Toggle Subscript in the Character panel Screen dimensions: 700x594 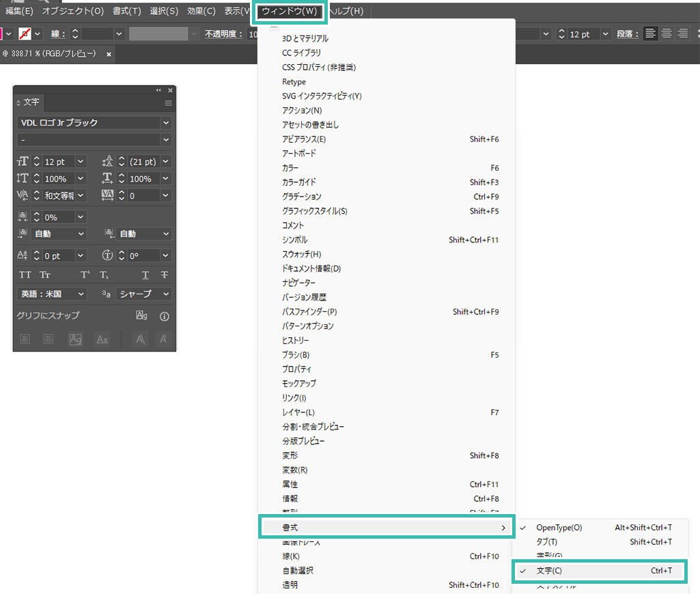tap(104, 275)
